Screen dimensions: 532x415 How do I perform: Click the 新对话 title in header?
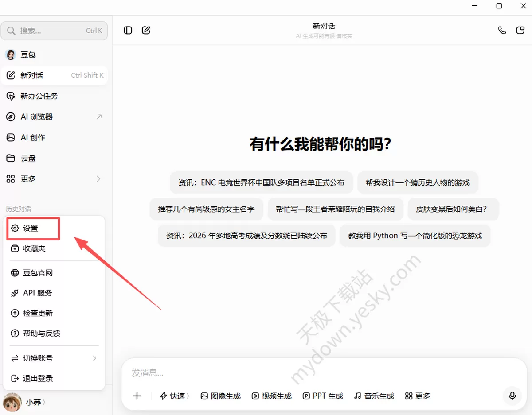coord(324,26)
